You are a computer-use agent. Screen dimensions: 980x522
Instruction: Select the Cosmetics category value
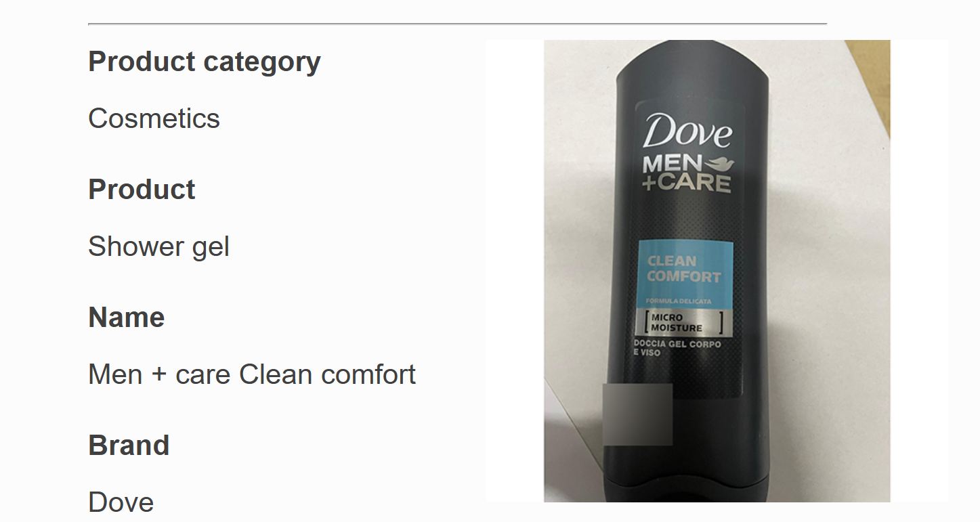pyautogui.click(x=154, y=118)
